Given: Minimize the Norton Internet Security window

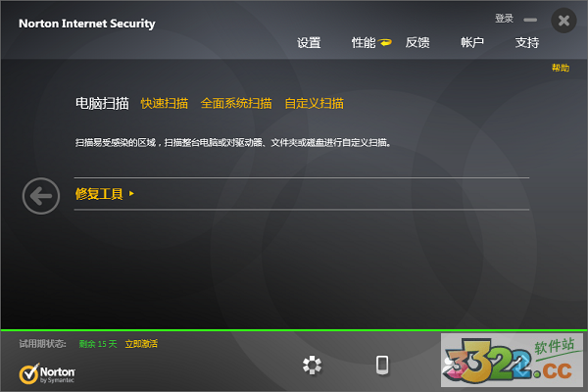Looking at the screenshot, I should [x=530, y=20].
